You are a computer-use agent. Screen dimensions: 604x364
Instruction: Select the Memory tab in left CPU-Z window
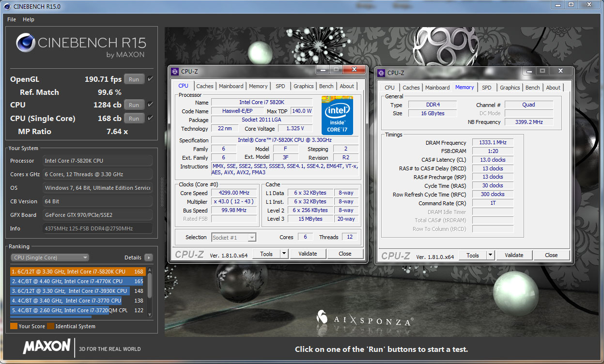pyautogui.click(x=258, y=86)
